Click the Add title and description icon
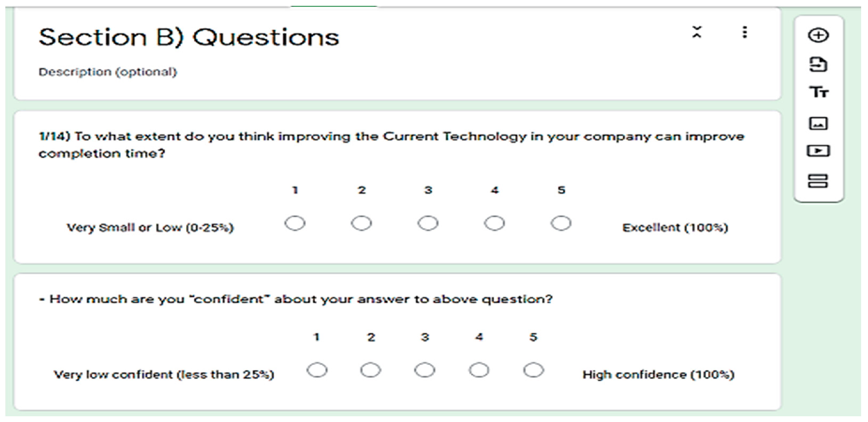Viewport: 868px width, 422px height. click(818, 92)
